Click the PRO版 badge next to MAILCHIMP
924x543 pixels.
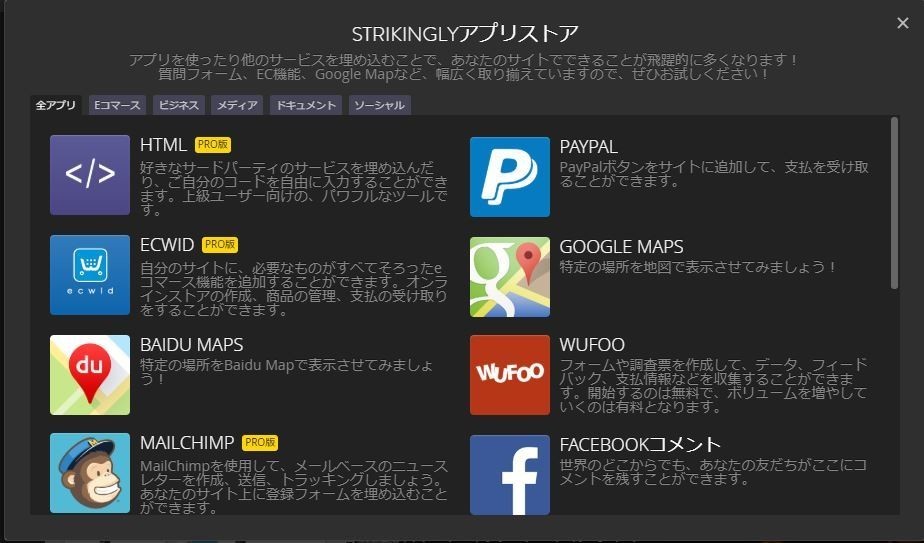(x=260, y=442)
